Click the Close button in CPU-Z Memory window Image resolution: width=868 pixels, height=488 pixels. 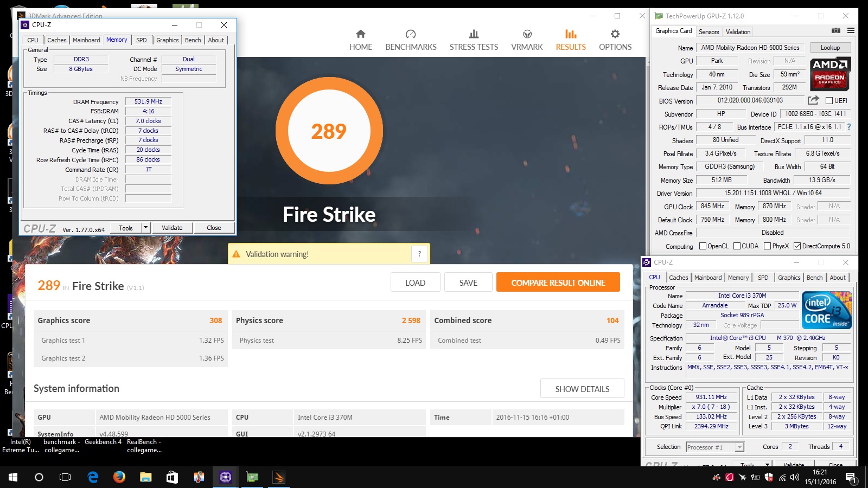coord(214,228)
